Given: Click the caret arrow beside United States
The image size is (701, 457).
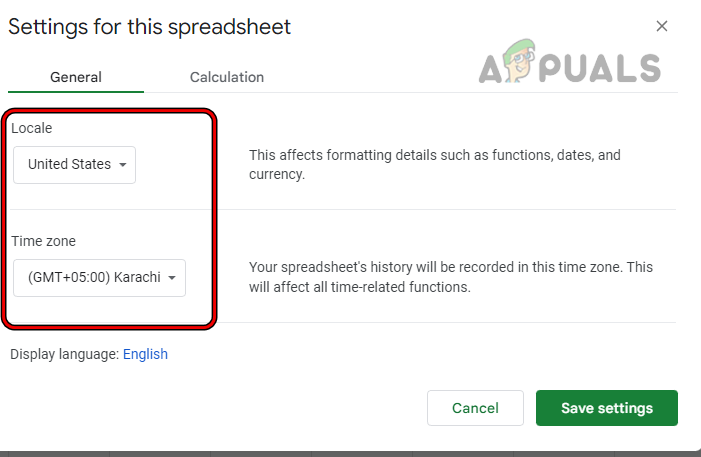Looking at the screenshot, I should (123, 165).
